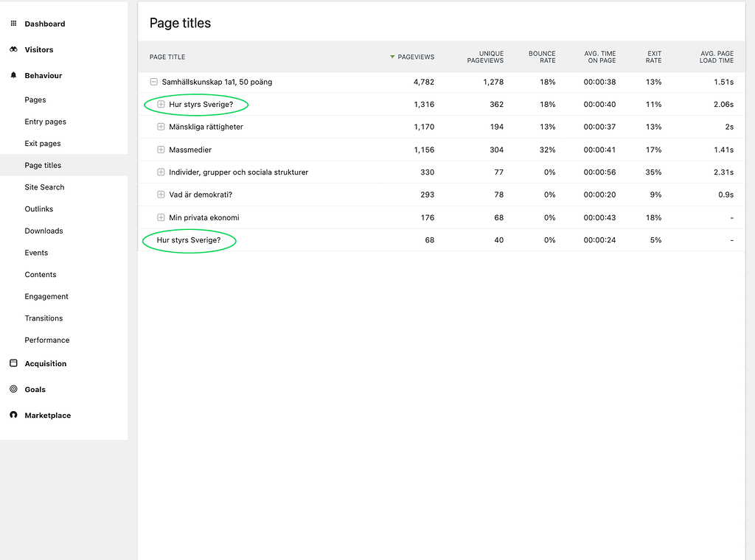Click the Dashboard grid icon
The width and height of the screenshot is (755, 560).
pos(13,23)
